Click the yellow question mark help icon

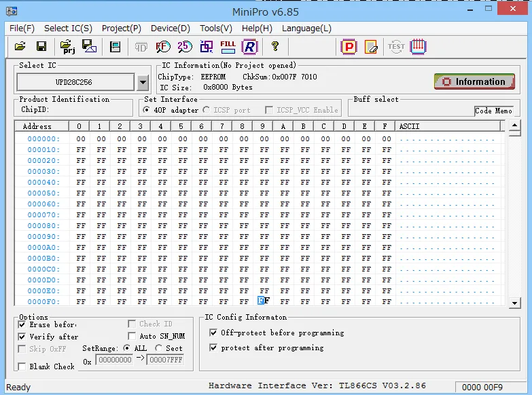tap(275, 46)
